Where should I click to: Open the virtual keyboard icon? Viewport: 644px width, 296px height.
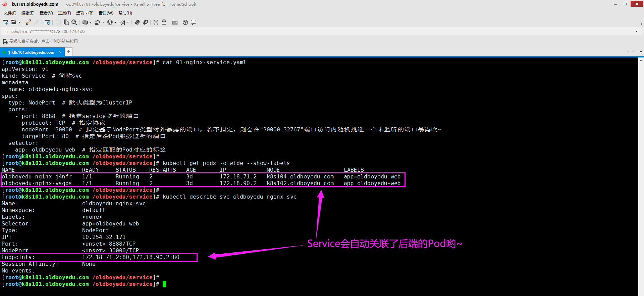pyautogui.click(x=175, y=23)
